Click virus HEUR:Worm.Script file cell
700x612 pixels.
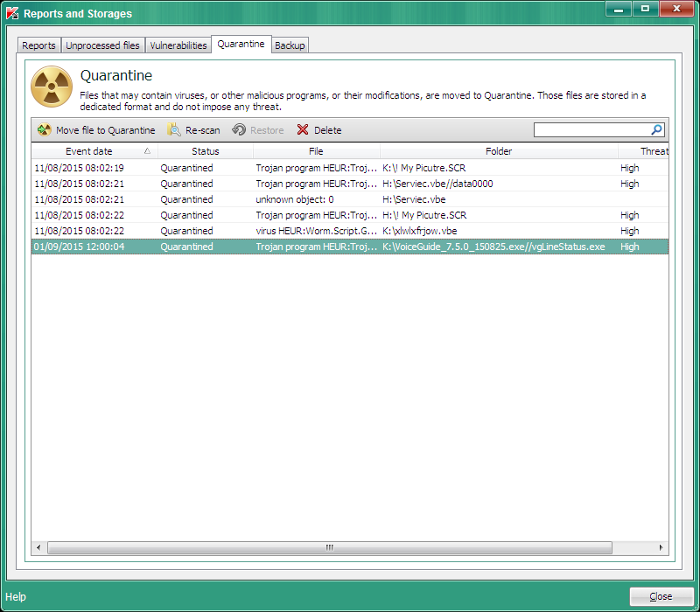click(x=316, y=231)
